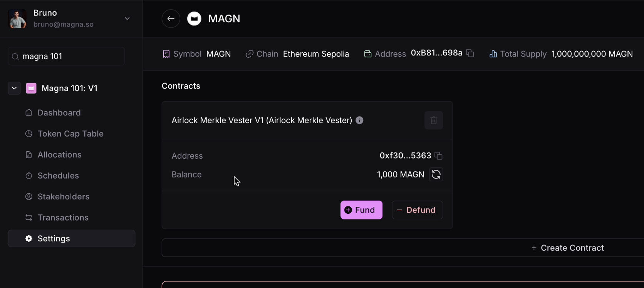This screenshot has height=288, width=644.
Task: Select Settings in the sidebar
Action: pos(54,239)
